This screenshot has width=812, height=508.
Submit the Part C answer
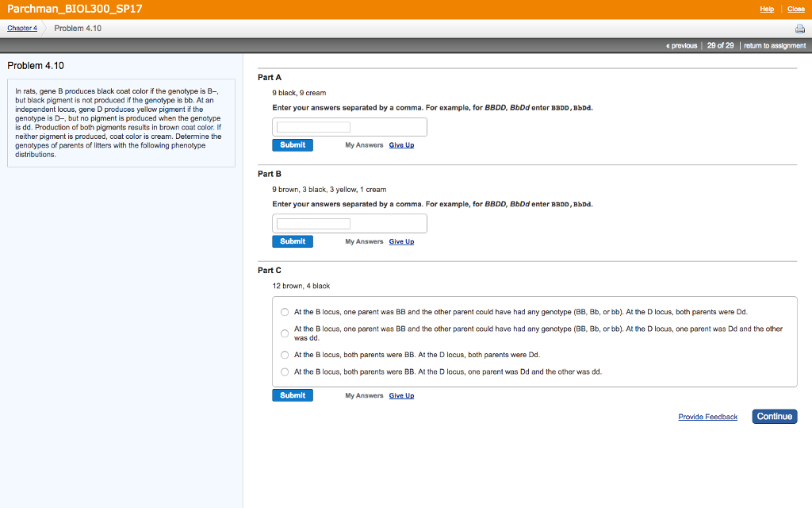click(293, 395)
